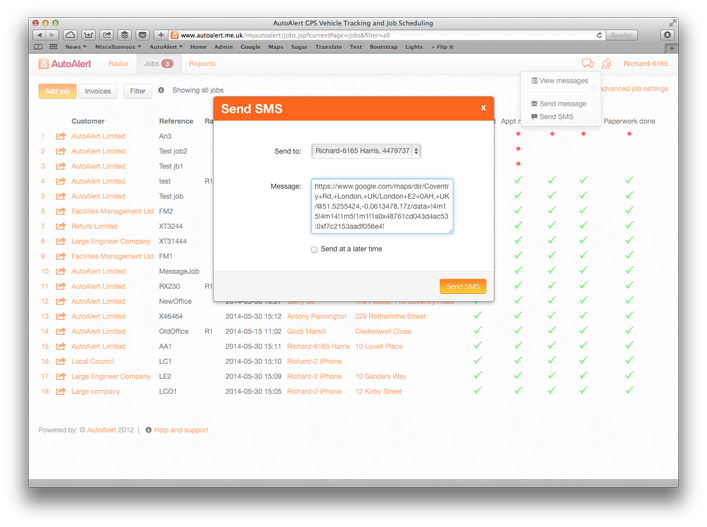Open the Bootstrap bookmark
Viewport: 707px width, 527px height.
click(x=384, y=47)
